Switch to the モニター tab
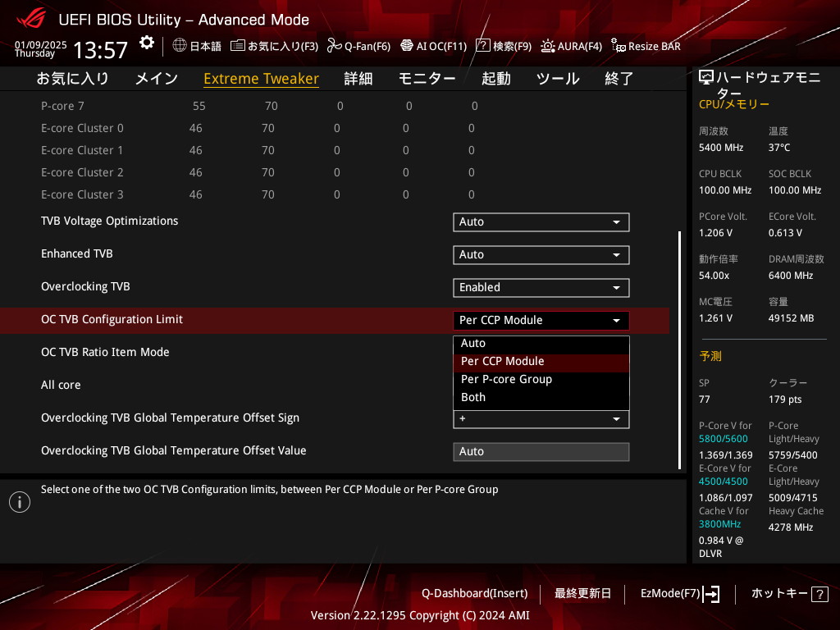The image size is (840, 630). click(x=427, y=79)
